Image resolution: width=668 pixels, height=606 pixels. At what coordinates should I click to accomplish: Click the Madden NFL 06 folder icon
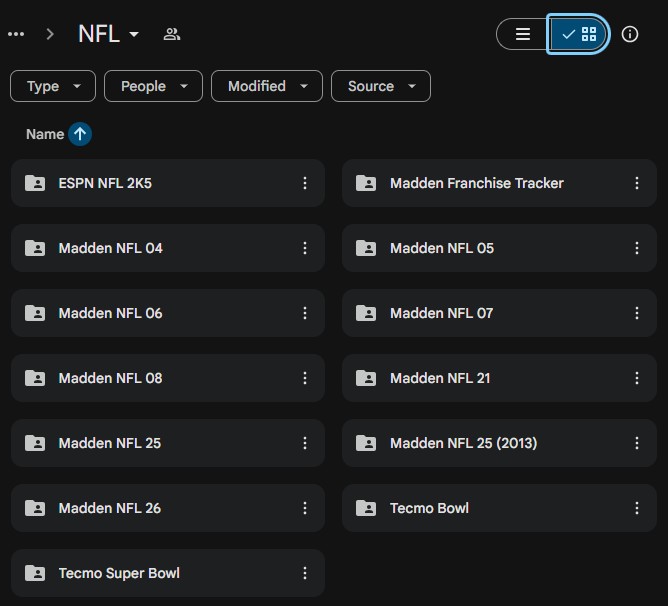pyautogui.click(x=35, y=313)
